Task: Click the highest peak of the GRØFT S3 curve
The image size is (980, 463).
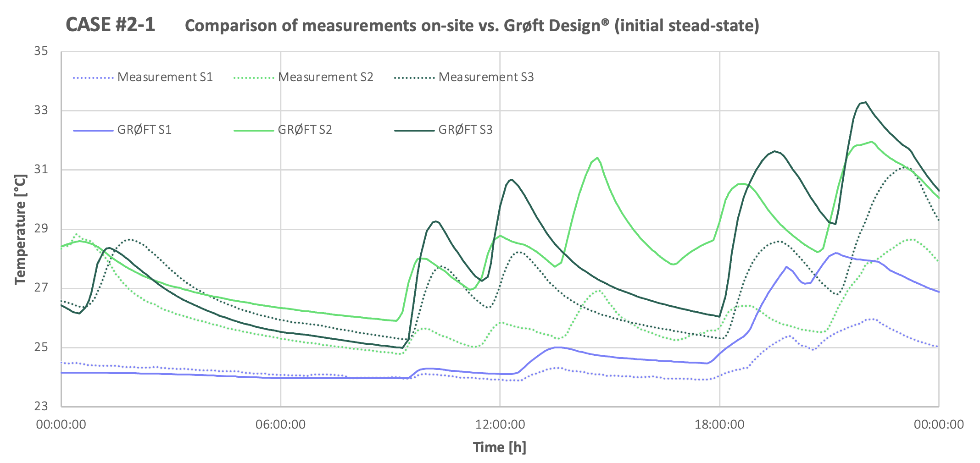Action: 865,102
